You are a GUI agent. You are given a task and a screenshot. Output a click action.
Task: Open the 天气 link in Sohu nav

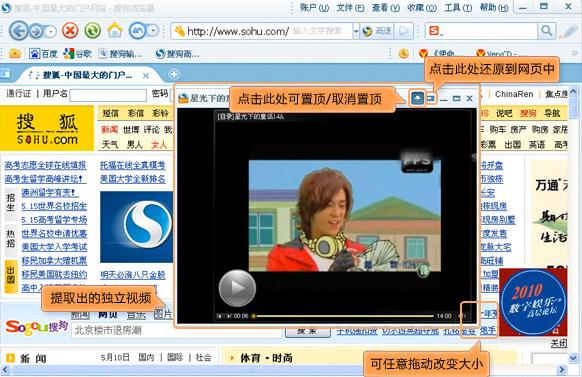(110, 144)
